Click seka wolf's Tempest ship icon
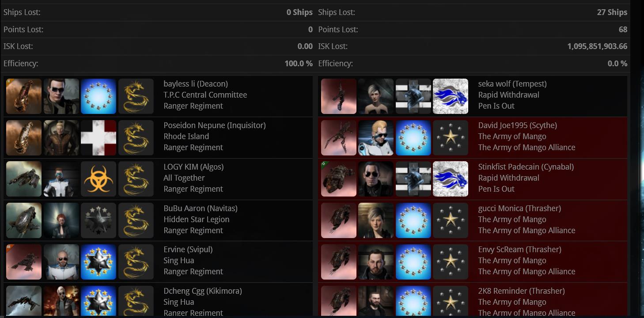 pyautogui.click(x=339, y=96)
